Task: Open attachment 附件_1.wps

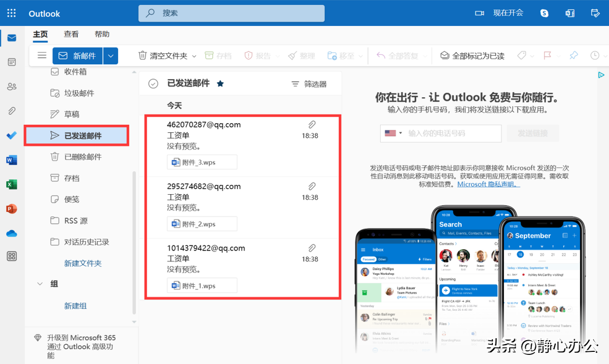Action: pyautogui.click(x=202, y=286)
